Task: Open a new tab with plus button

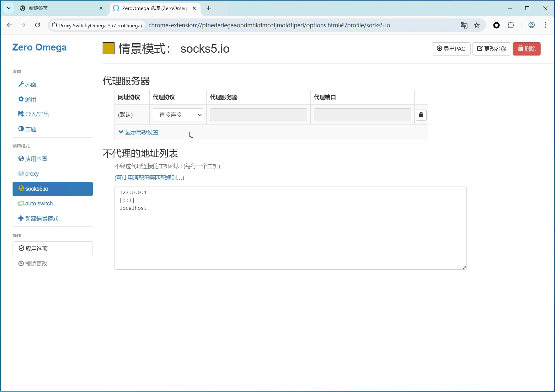Action: click(209, 8)
